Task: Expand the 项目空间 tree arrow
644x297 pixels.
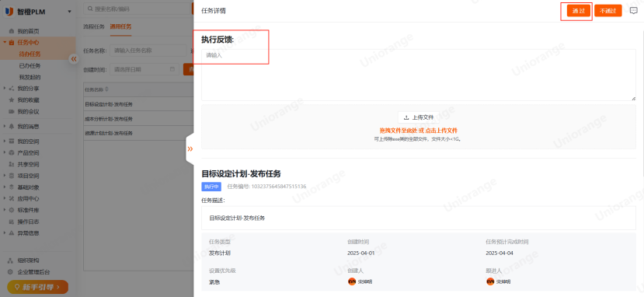Action: pyautogui.click(x=5, y=176)
